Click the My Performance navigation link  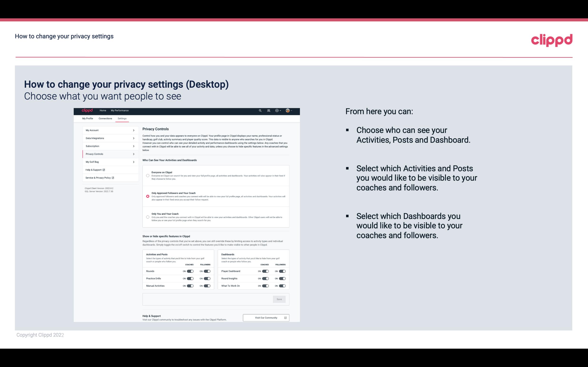(120, 110)
